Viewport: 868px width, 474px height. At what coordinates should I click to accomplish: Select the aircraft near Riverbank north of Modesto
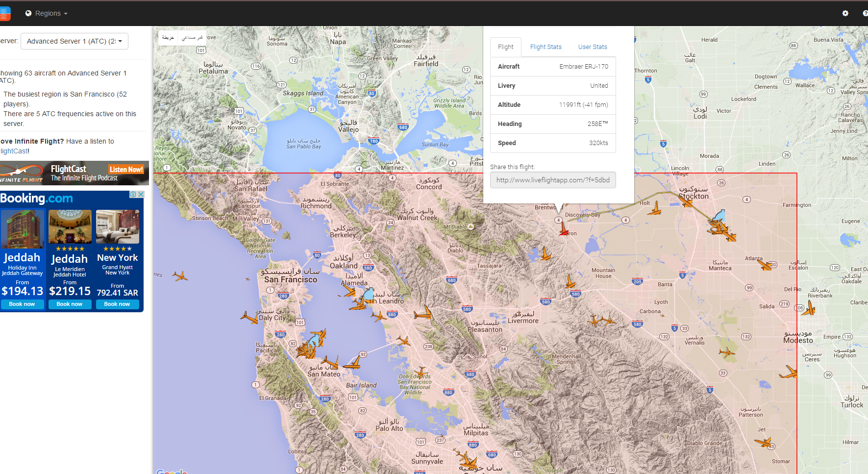tap(809, 308)
